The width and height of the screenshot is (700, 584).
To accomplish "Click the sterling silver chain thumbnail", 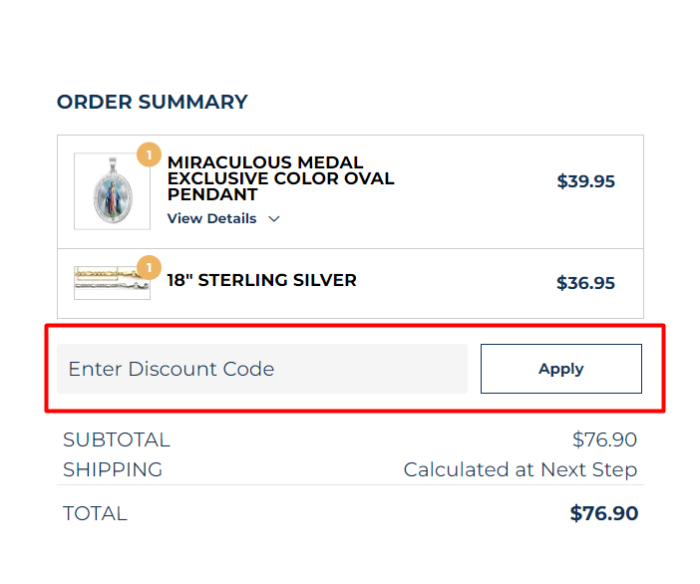I will (x=111, y=283).
